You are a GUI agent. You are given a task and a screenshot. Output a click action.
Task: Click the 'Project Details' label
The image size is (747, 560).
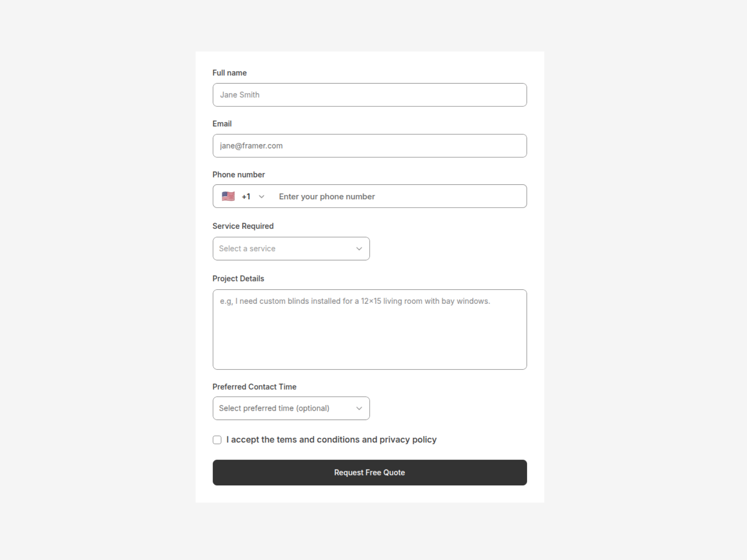238,279
